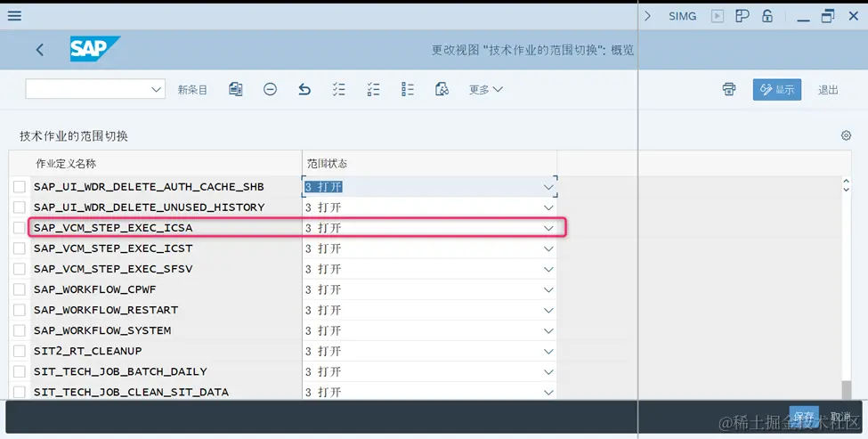Image resolution: width=868 pixels, height=439 pixels.
Task: Click the new session icon in title bar
Action: coord(742,16)
